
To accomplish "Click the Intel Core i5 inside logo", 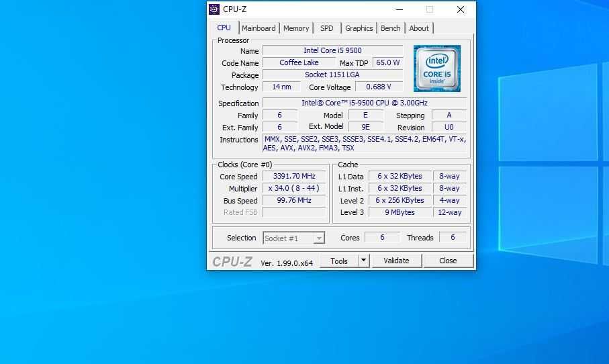I will [437, 69].
